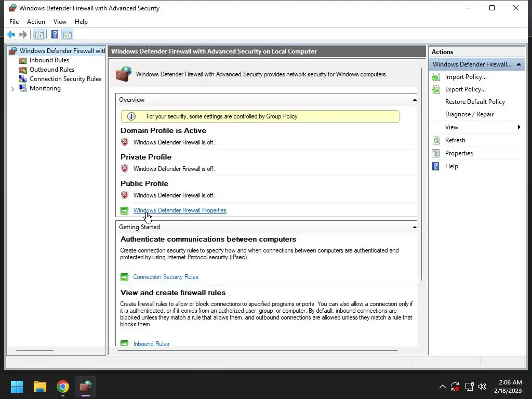Click the firewall brick wall globe icon

124,74
